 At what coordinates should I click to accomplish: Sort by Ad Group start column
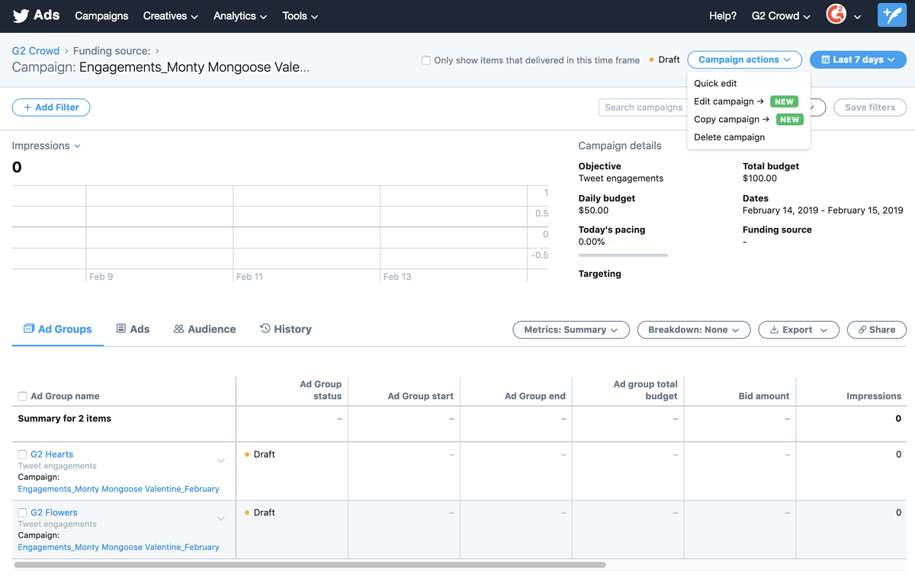coord(420,396)
